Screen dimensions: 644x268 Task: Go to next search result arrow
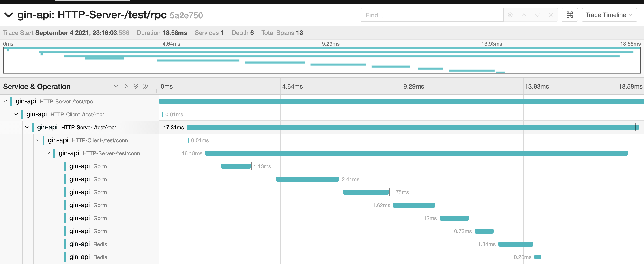click(537, 15)
